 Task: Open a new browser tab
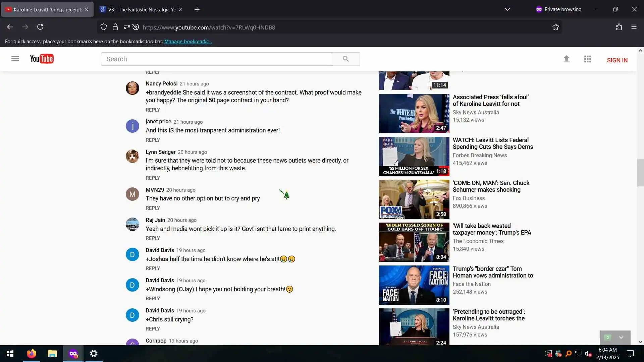[197, 10]
